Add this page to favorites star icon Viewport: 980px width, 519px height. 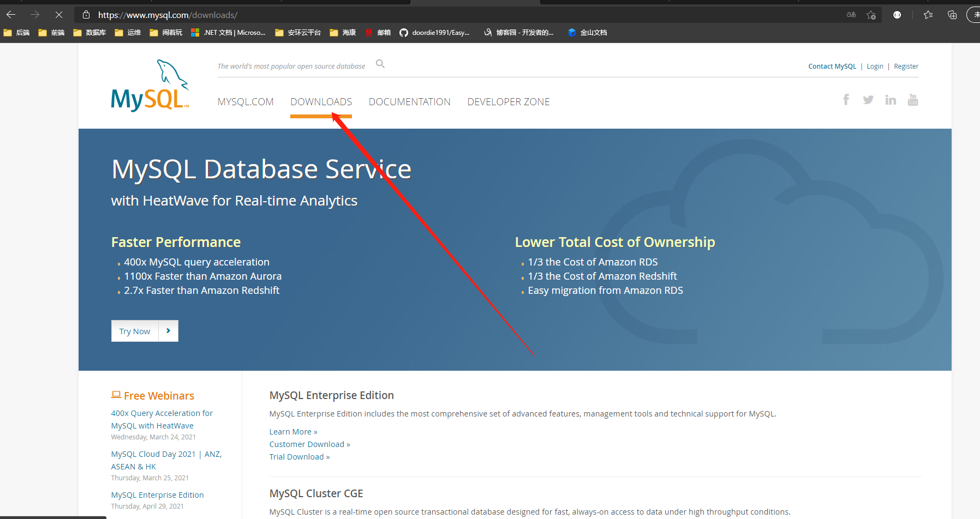point(871,15)
